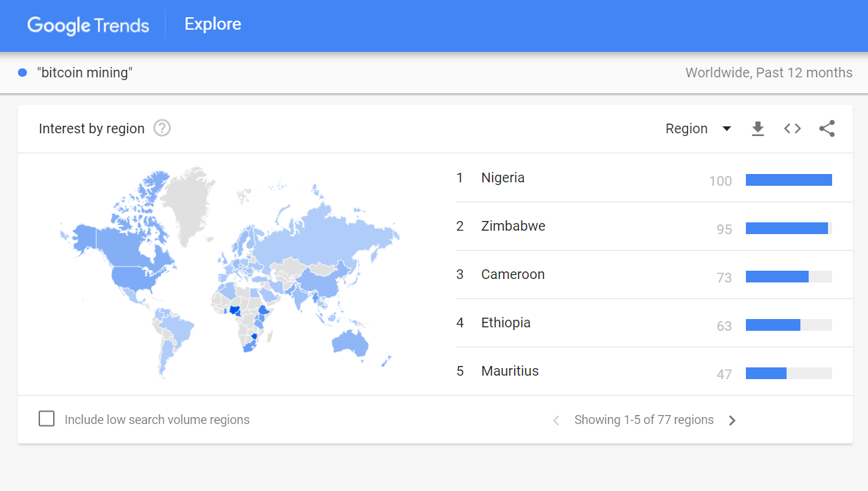Click the Google Trends logo
This screenshot has height=491, width=868.
pos(88,25)
